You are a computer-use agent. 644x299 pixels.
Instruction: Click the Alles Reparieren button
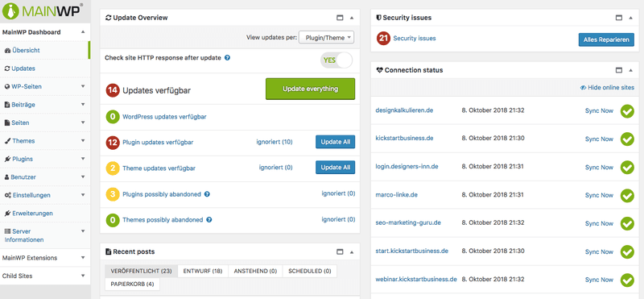[x=606, y=40]
